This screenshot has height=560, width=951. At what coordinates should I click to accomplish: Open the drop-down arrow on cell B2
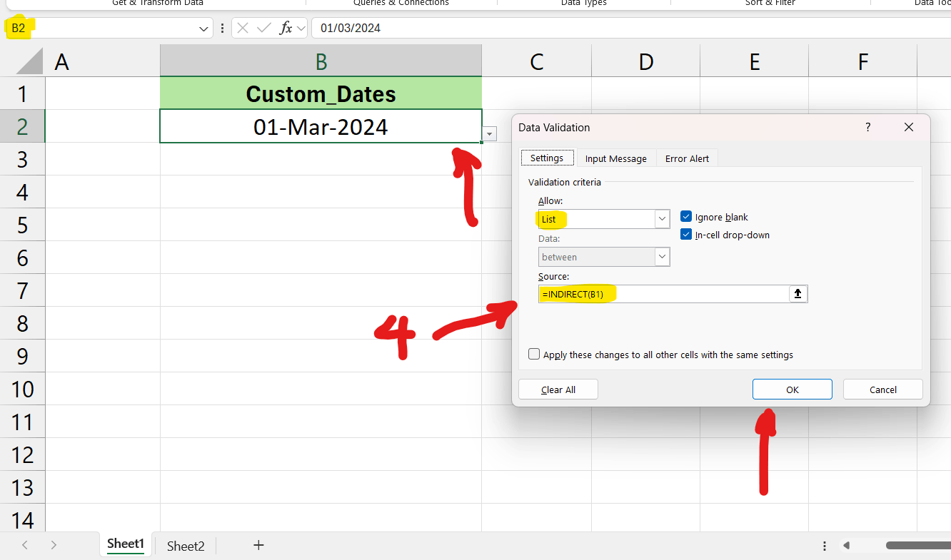(x=489, y=134)
